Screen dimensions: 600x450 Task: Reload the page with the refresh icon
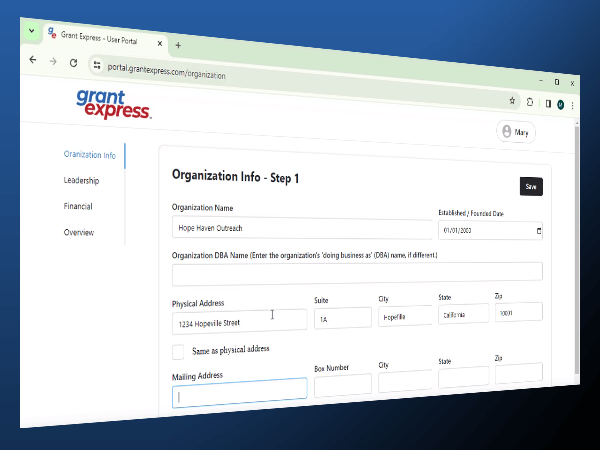point(73,63)
